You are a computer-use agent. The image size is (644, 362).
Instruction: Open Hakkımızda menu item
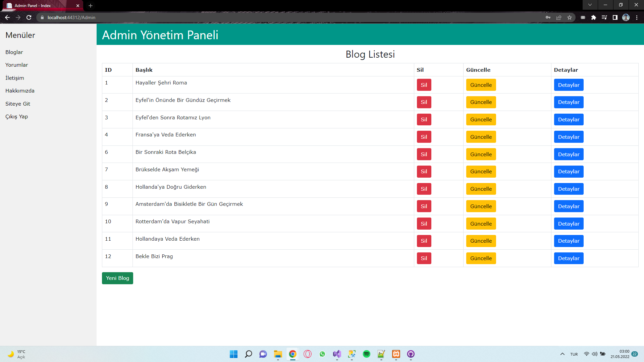tap(20, 91)
